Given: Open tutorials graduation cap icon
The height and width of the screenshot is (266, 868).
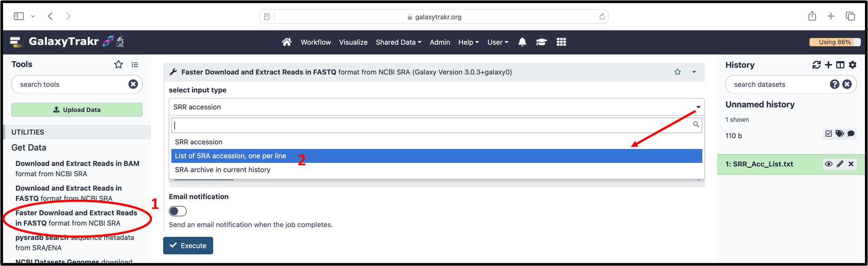Looking at the screenshot, I should pos(541,42).
